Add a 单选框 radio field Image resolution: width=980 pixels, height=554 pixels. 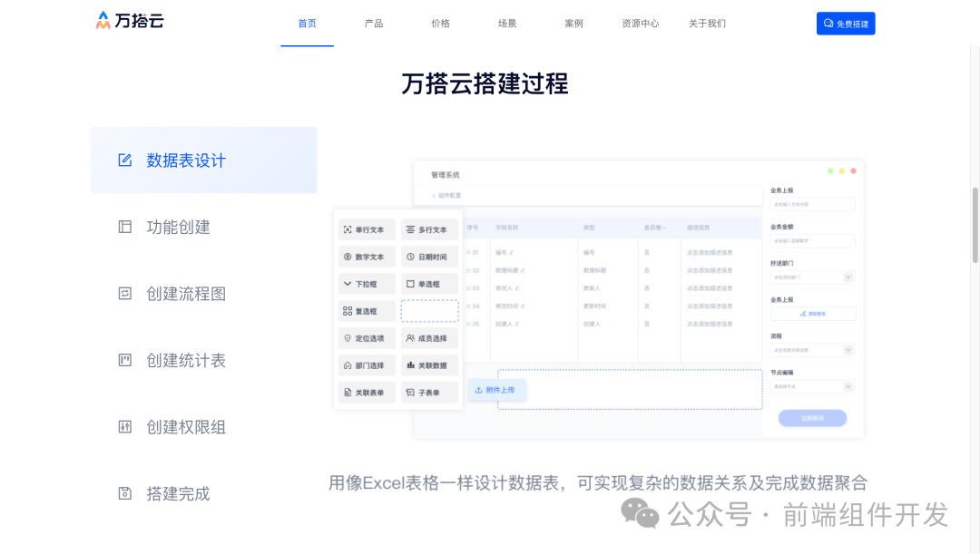click(x=429, y=283)
